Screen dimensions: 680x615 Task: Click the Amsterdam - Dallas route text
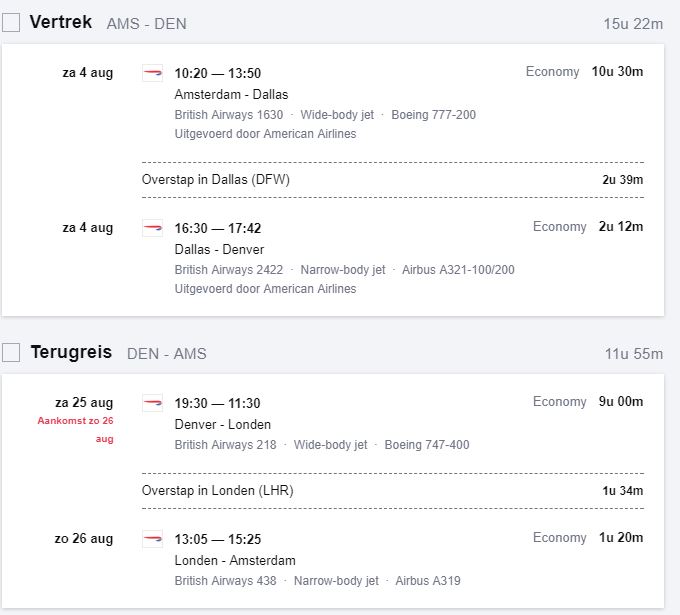(x=231, y=94)
